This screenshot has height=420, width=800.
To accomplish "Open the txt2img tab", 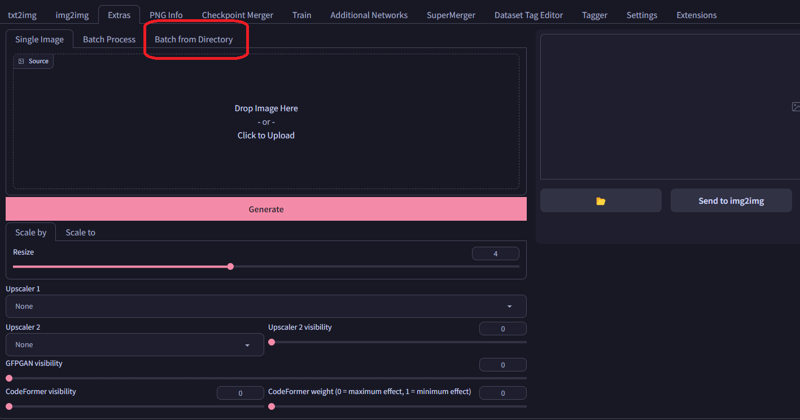I will click(x=22, y=15).
